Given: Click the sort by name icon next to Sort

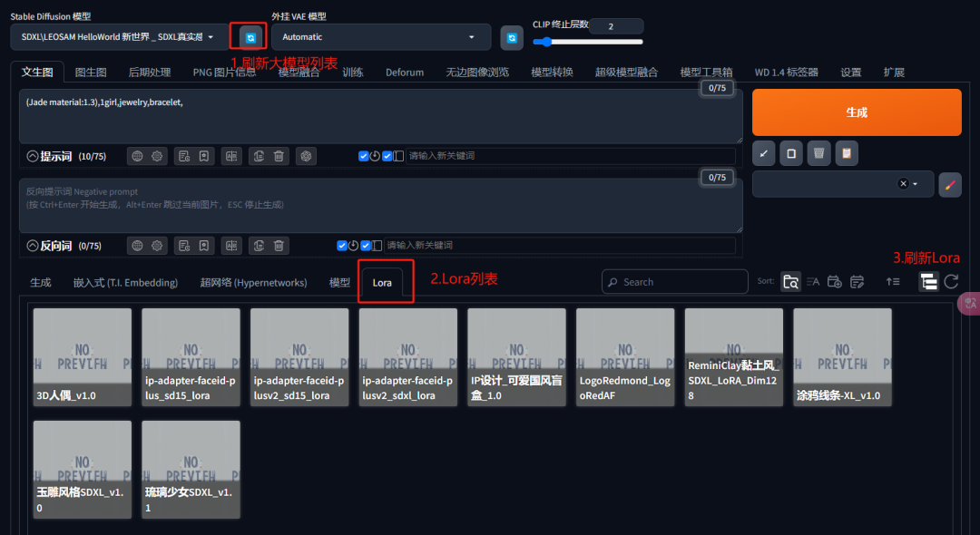Looking at the screenshot, I should click(813, 282).
